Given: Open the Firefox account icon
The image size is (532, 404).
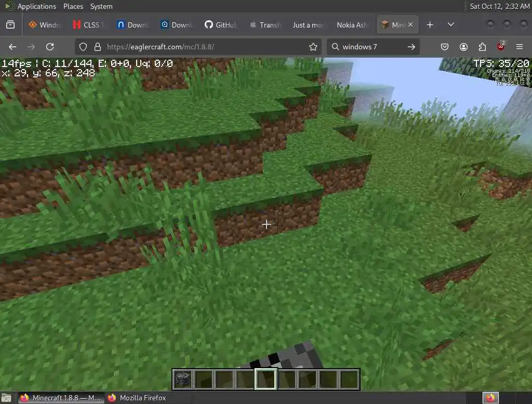Looking at the screenshot, I should tap(463, 47).
